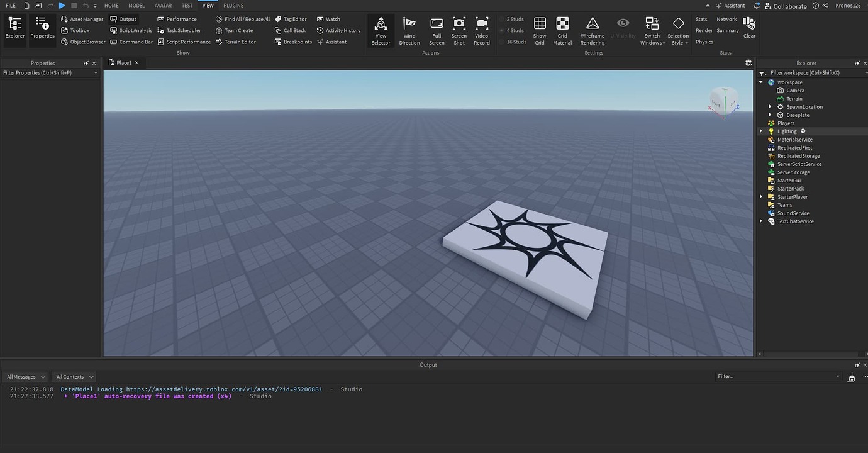868x453 pixels.
Task: Enter Full Screen mode
Action: tap(437, 30)
